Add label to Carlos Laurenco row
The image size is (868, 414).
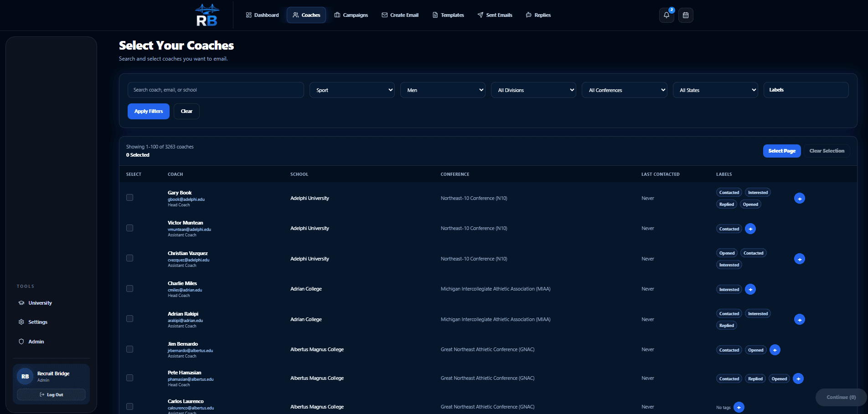pos(739,407)
